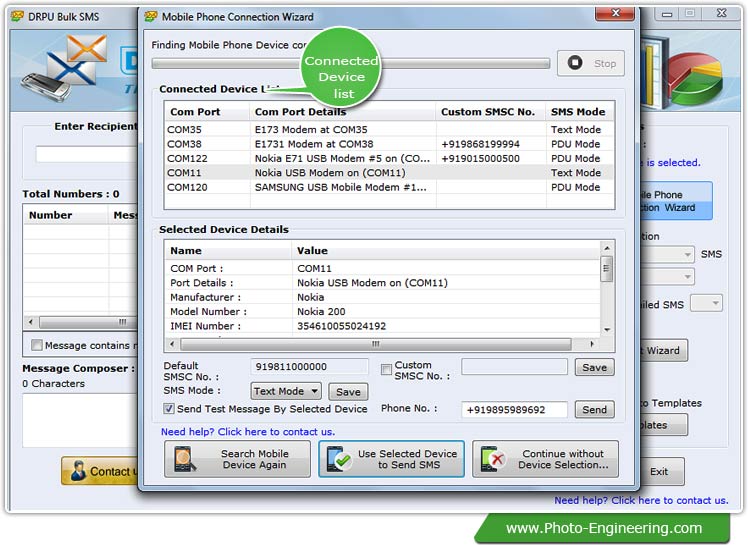This screenshot has width=748, height=545.
Task: Click the Model Number value Nokia 200
Action: point(321,312)
